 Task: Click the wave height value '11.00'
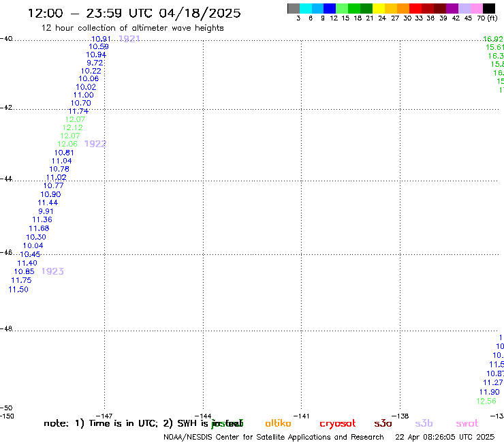tap(84, 95)
